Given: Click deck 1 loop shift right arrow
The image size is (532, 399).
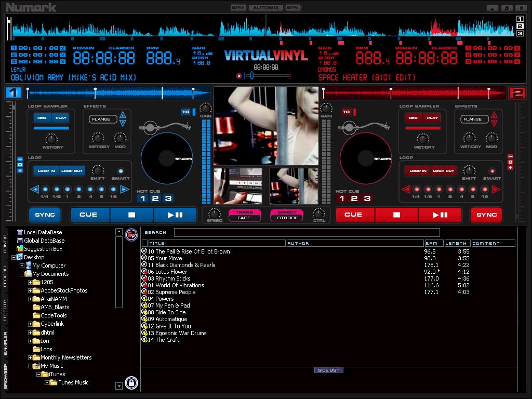Looking at the screenshot, I should [x=125, y=189].
